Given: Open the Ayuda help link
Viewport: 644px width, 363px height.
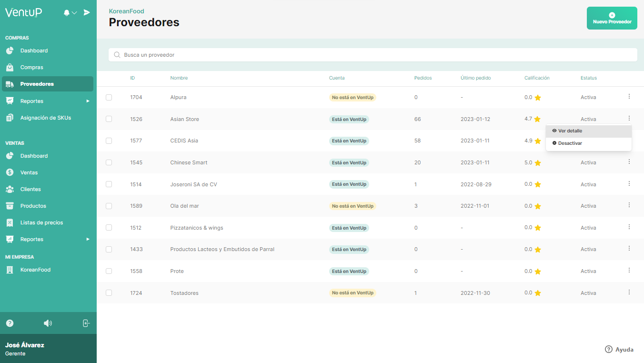Looking at the screenshot, I should [619, 350].
